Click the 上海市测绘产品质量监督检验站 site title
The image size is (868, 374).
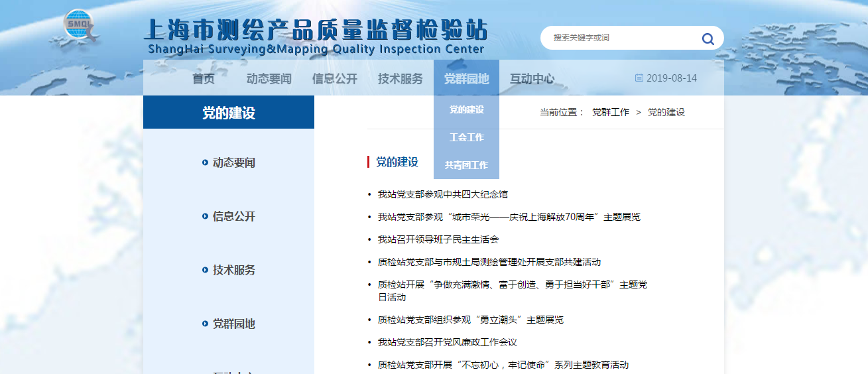(x=316, y=30)
